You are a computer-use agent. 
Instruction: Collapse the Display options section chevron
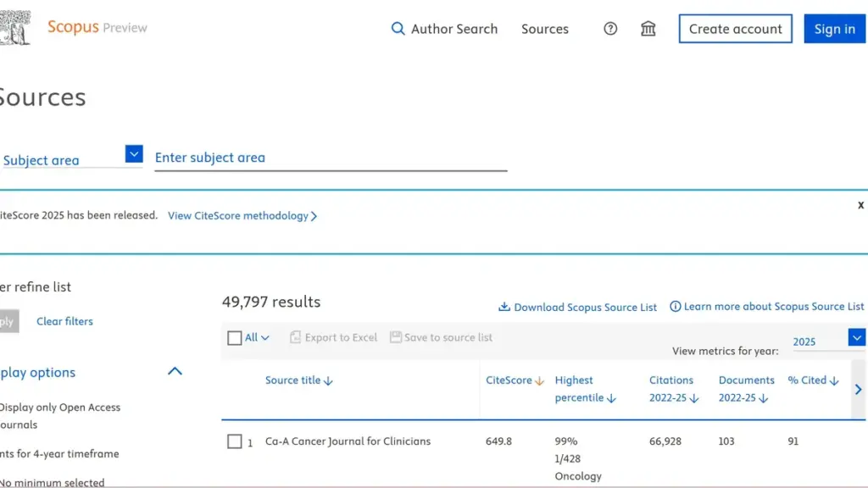[175, 371]
